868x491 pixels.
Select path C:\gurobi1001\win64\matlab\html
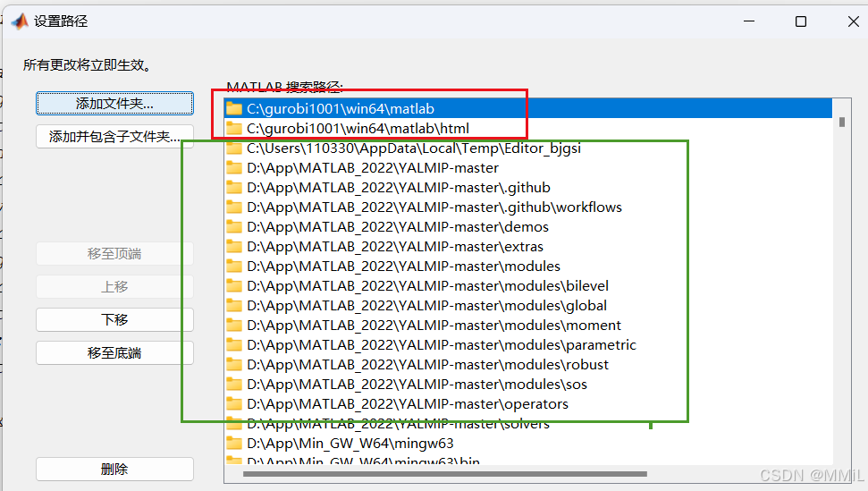click(x=358, y=129)
